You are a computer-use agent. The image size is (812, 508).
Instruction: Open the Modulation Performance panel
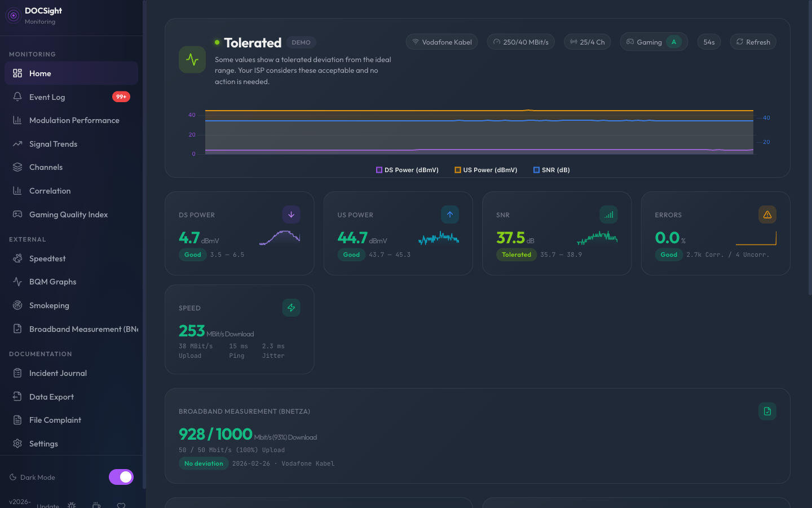pos(74,120)
